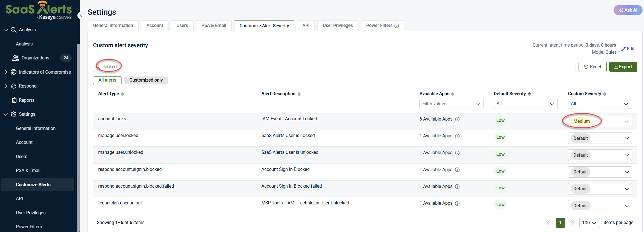The height and width of the screenshot is (232, 644).
Task: Toggle the All alerts filter
Action: [x=107, y=80]
